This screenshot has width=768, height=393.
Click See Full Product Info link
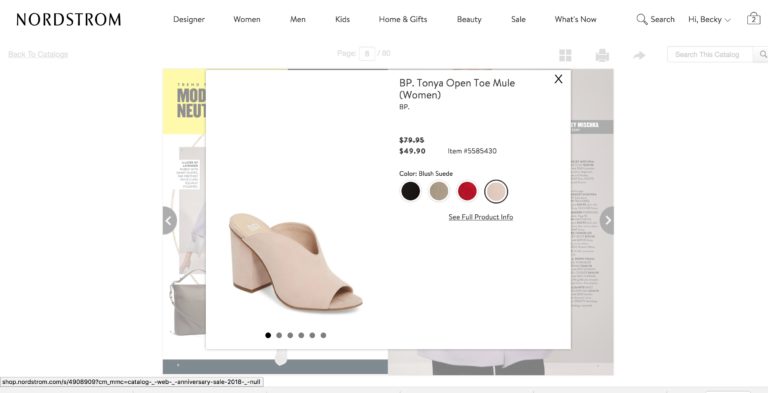point(480,217)
